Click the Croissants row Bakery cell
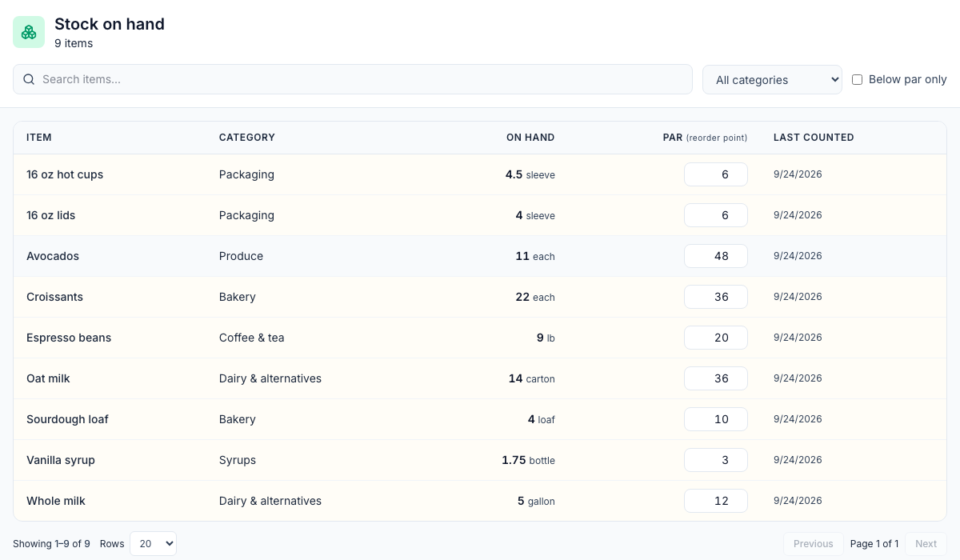Viewport: 960px width, 560px height. point(238,297)
